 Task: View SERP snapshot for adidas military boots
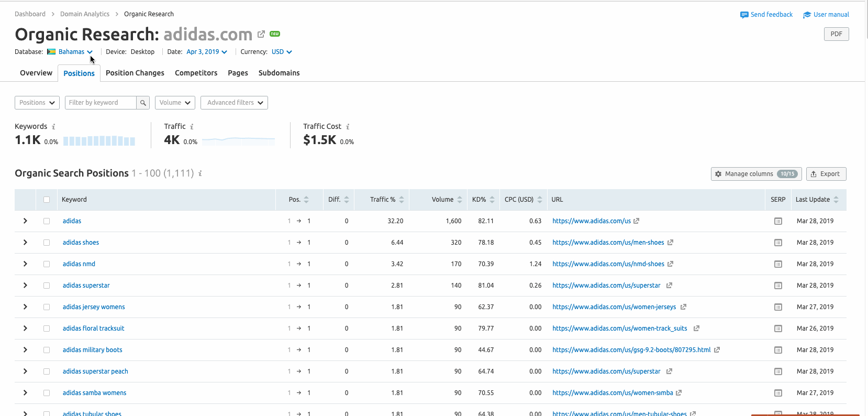pyautogui.click(x=778, y=350)
